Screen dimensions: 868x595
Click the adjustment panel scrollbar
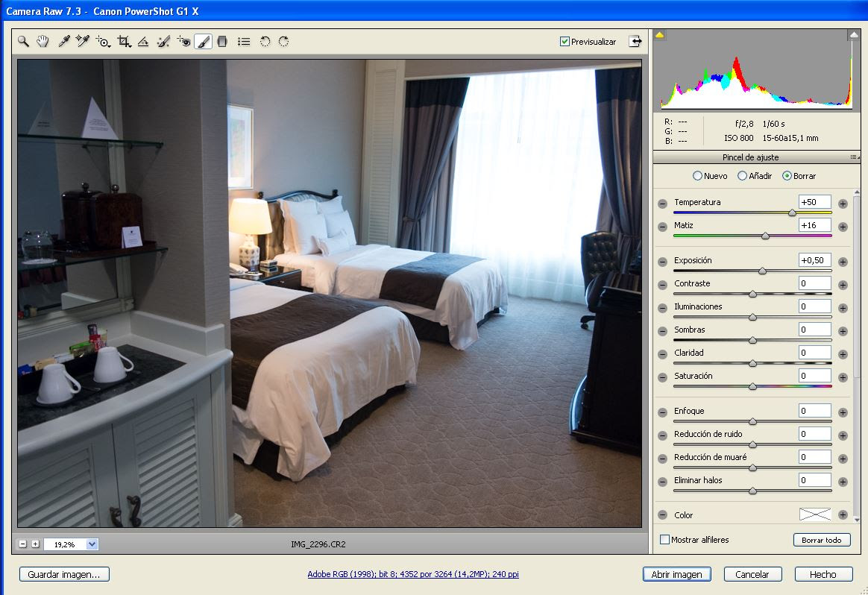pyautogui.click(x=857, y=288)
